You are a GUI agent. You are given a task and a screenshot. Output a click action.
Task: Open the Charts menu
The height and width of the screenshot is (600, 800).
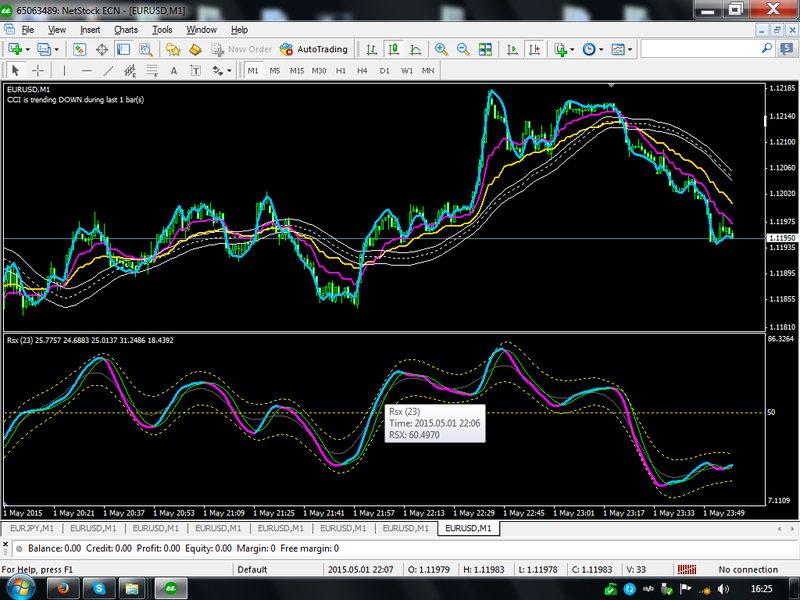point(126,30)
